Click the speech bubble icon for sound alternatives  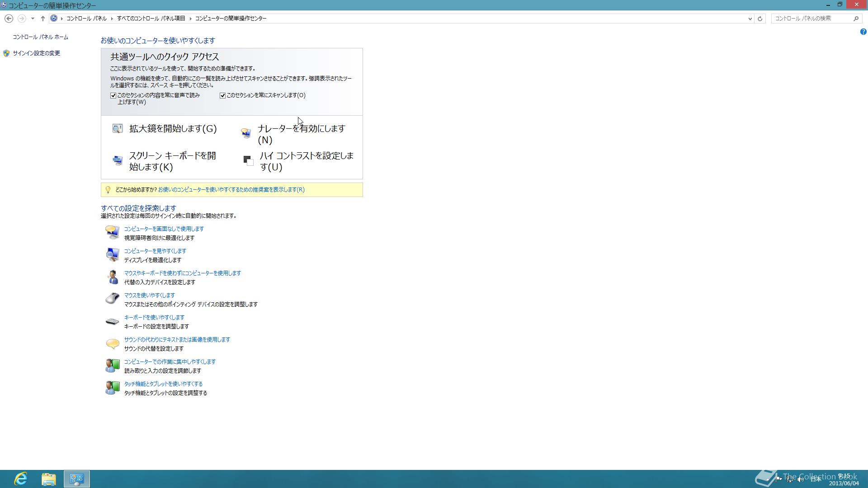pyautogui.click(x=112, y=343)
